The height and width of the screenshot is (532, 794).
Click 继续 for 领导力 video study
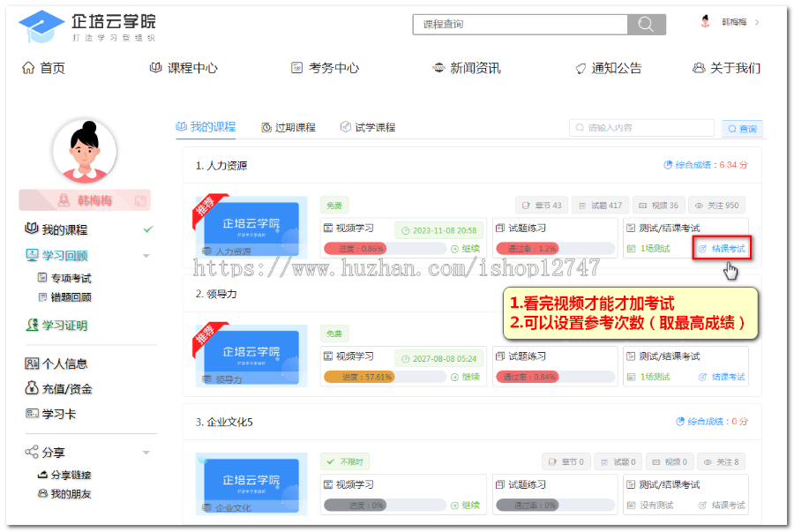(466, 377)
